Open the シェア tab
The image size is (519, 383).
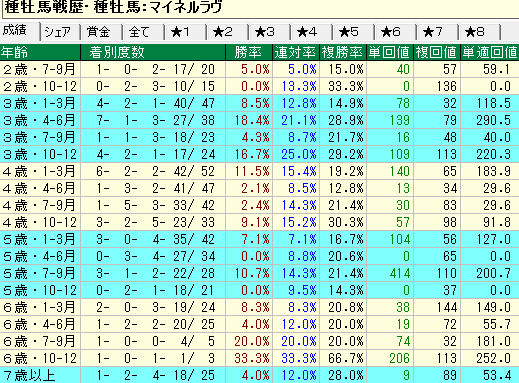coord(60,32)
